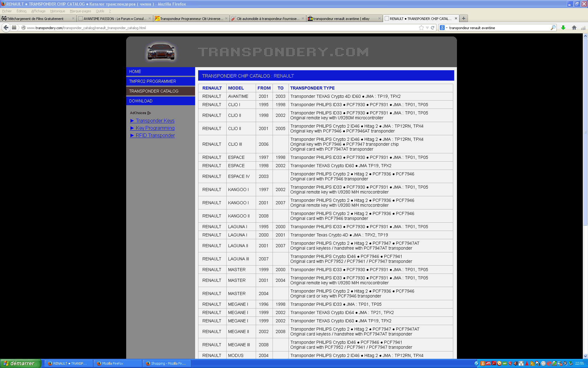Open the Marque-pages menu

click(80, 11)
